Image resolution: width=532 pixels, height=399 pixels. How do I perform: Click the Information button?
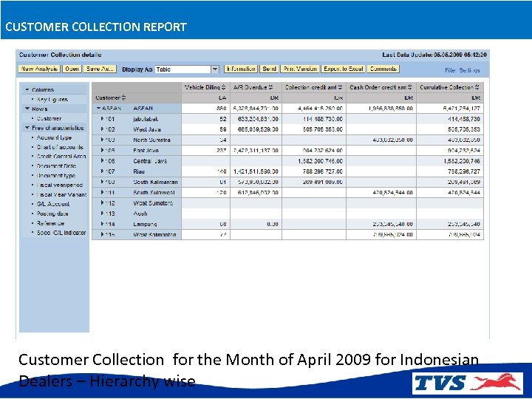point(241,69)
